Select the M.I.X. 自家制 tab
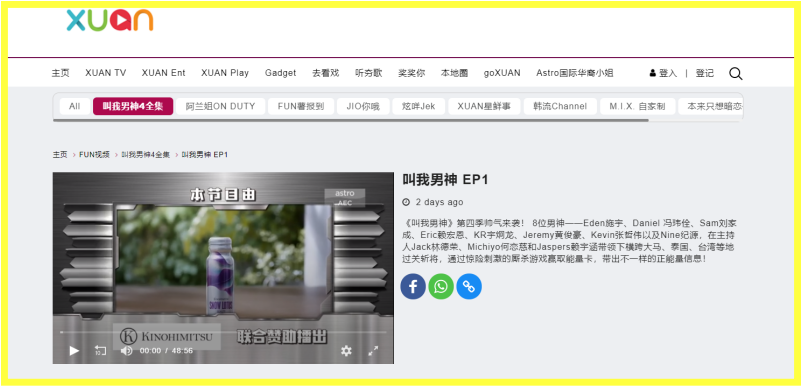802x387 pixels. (637, 106)
